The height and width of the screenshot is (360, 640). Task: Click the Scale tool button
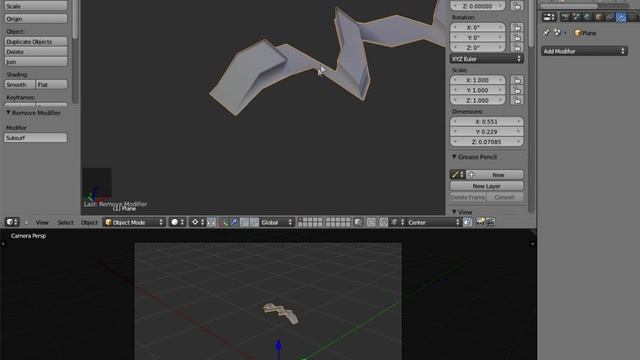(x=36, y=6)
